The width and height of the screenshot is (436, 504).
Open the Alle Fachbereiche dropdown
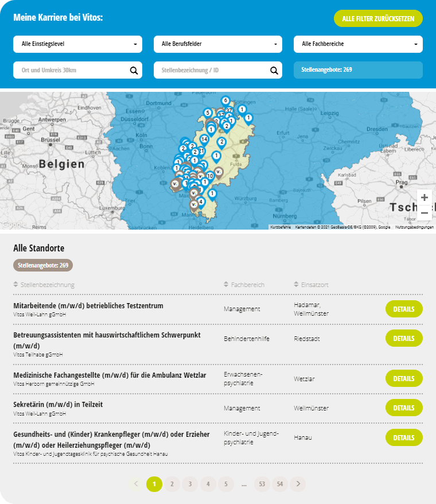[x=358, y=44]
